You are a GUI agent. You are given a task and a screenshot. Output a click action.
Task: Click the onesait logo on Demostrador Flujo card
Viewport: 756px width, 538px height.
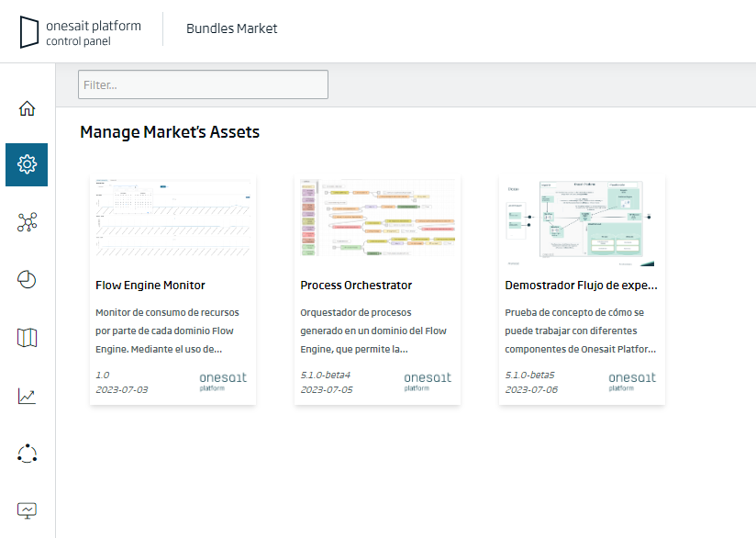click(632, 381)
